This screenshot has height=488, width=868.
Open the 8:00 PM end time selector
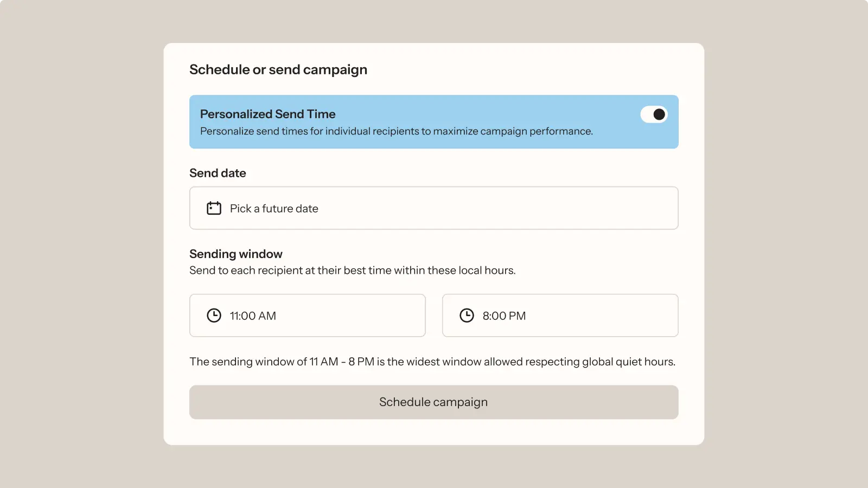click(560, 315)
